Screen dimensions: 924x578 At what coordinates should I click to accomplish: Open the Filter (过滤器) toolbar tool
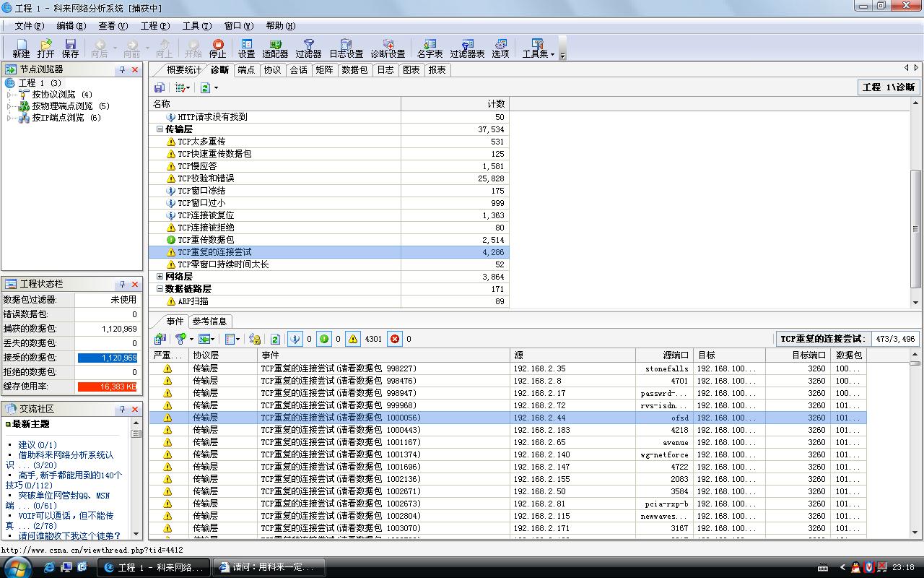click(308, 48)
